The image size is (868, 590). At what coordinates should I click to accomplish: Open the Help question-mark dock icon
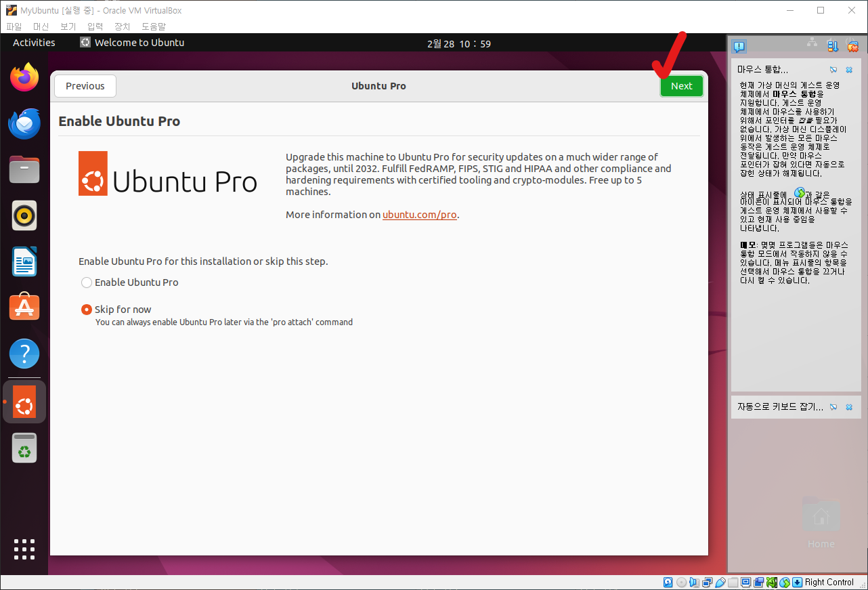click(24, 354)
